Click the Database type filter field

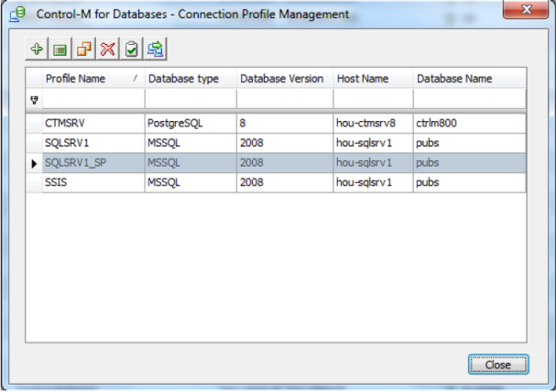click(191, 99)
